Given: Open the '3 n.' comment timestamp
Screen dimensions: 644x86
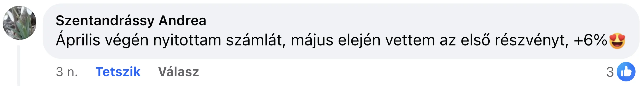Looking at the screenshot, I should pyautogui.click(x=67, y=72).
